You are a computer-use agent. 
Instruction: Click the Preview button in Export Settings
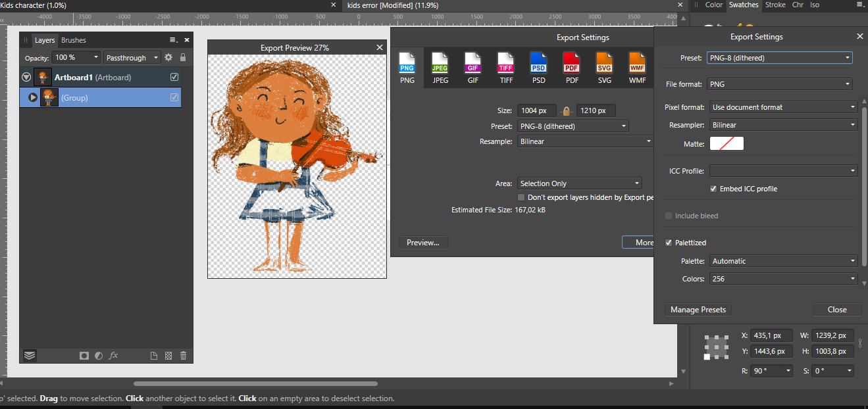pyautogui.click(x=422, y=242)
